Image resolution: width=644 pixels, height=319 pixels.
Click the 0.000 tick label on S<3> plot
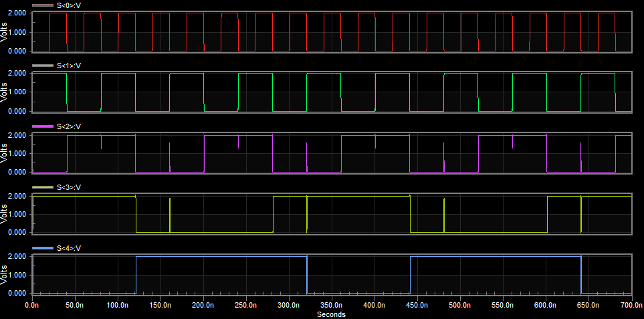tap(19, 232)
